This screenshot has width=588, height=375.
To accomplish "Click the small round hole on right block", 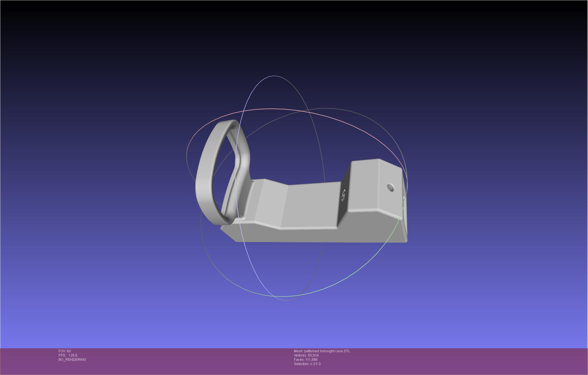I will tap(391, 188).
